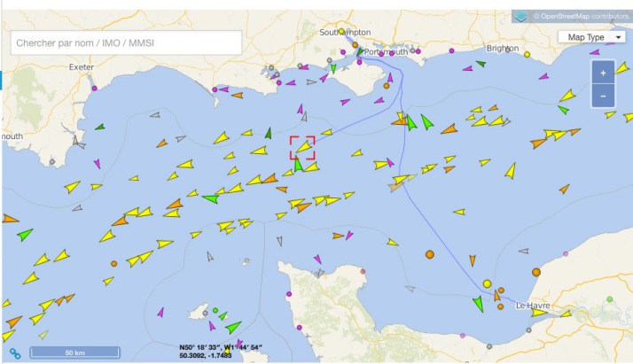Viewport: 633px width, 364px height.
Task: Zoom in with the plus button
Action: point(603,73)
